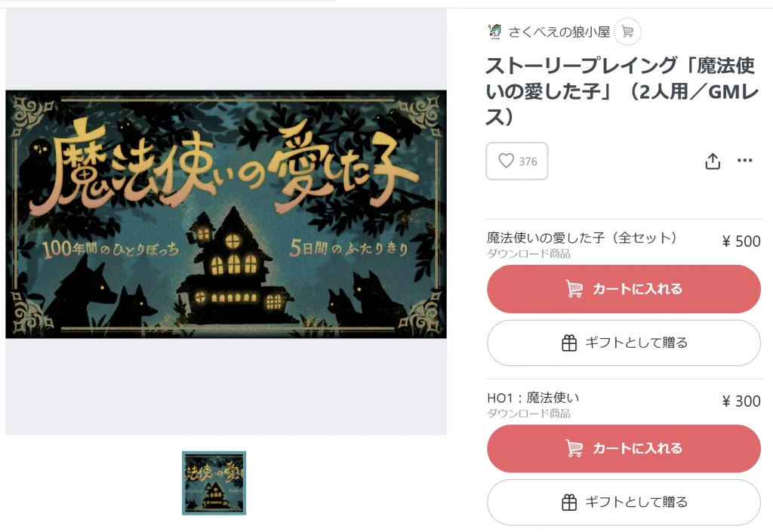Click the さくべえの狼小屋 shop avatar icon
This screenshot has width=773, height=532.
494,32
